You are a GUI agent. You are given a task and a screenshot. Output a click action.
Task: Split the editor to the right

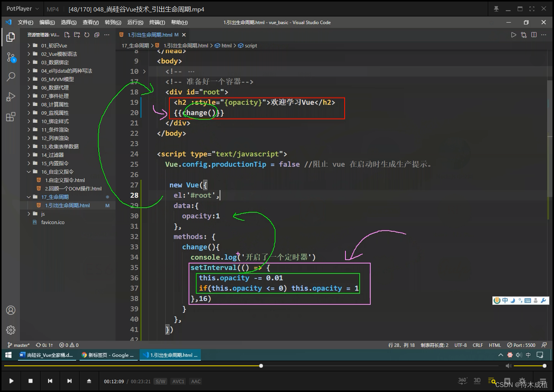pos(534,35)
